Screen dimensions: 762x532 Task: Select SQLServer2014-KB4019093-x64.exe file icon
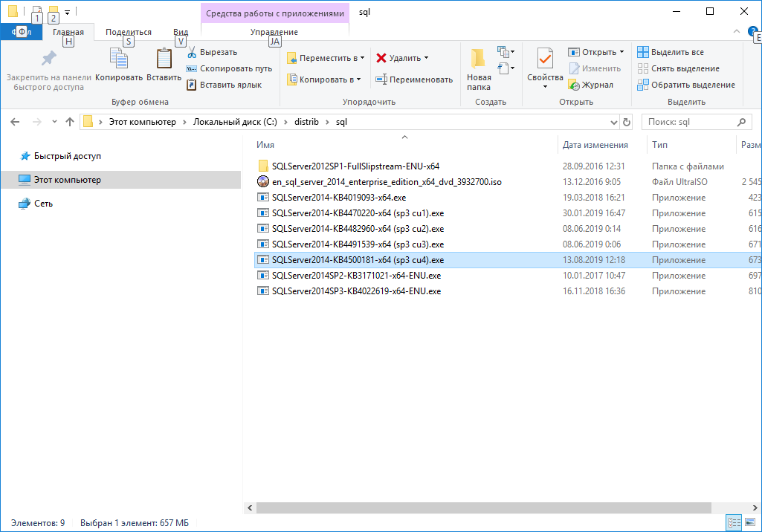pos(263,197)
